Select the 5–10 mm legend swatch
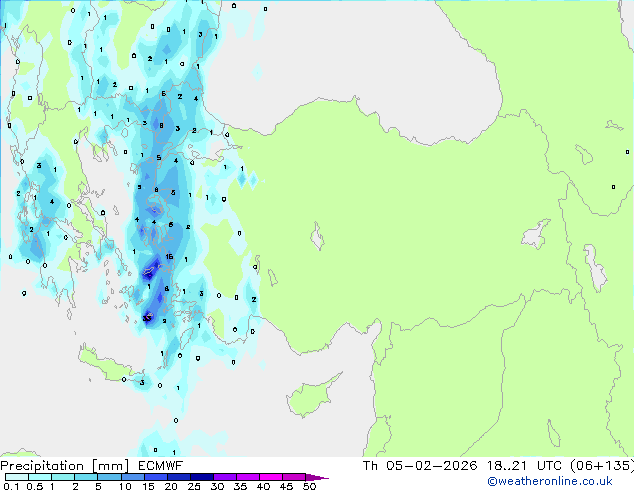 coord(109,477)
